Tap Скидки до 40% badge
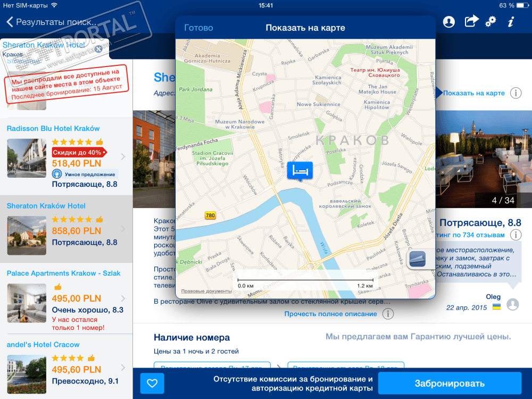Viewport: 532px width, 399px height. (x=79, y=152)
